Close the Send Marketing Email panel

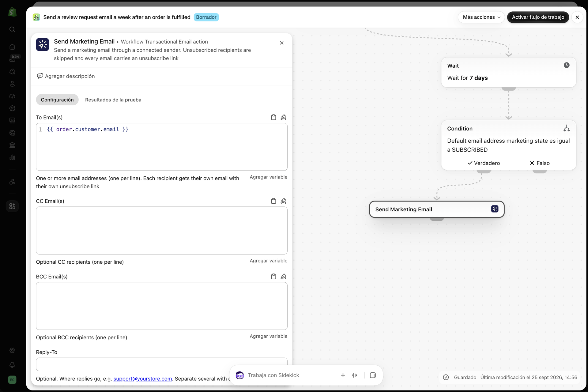282,43
